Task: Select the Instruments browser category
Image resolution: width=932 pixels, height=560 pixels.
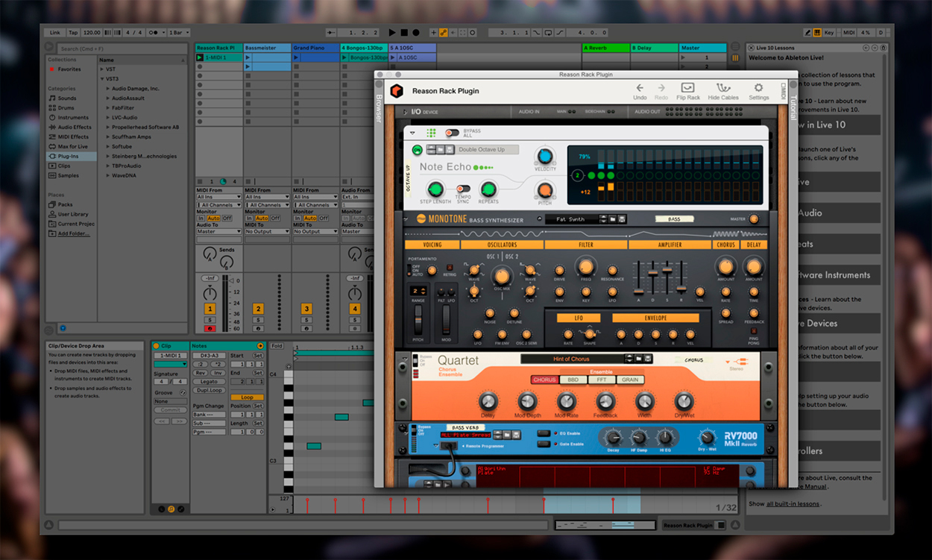Action: [73, 118]
